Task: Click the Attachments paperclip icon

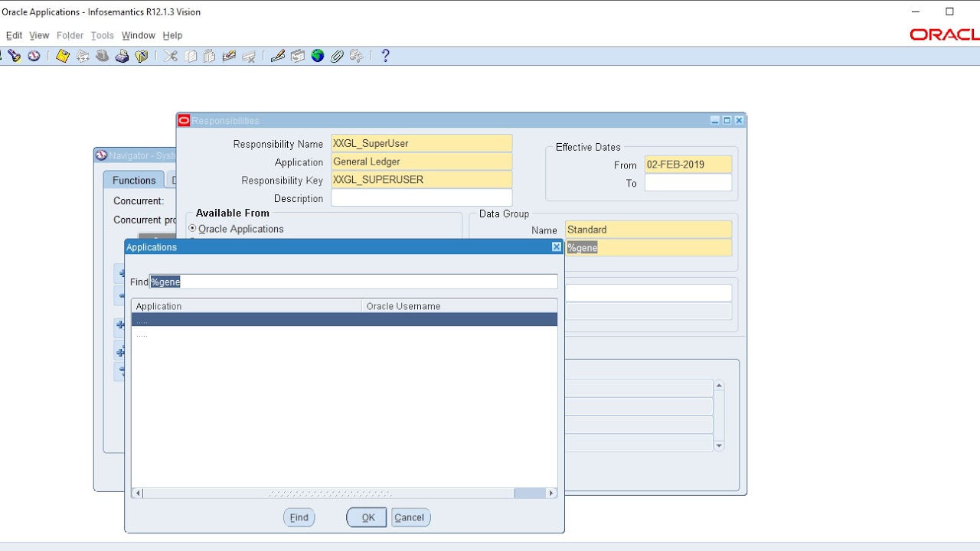Action: point(337,56)
